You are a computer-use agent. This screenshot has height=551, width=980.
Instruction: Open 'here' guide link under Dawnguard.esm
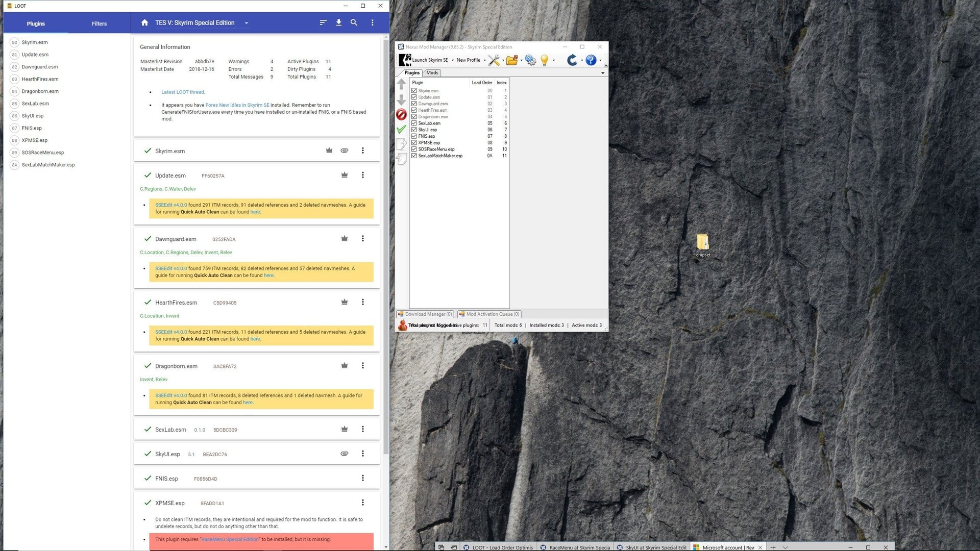coord(269,275)
